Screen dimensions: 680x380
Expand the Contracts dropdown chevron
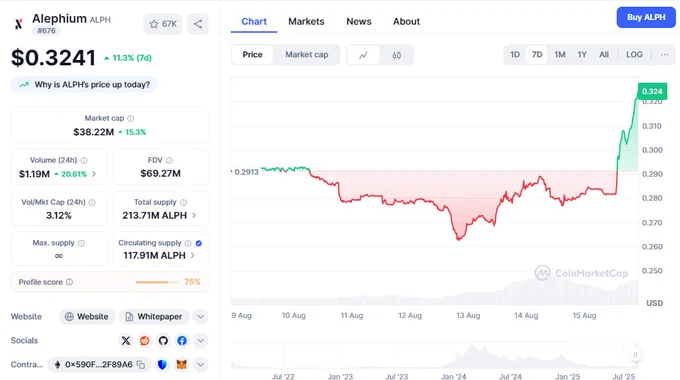coord(200,365)
